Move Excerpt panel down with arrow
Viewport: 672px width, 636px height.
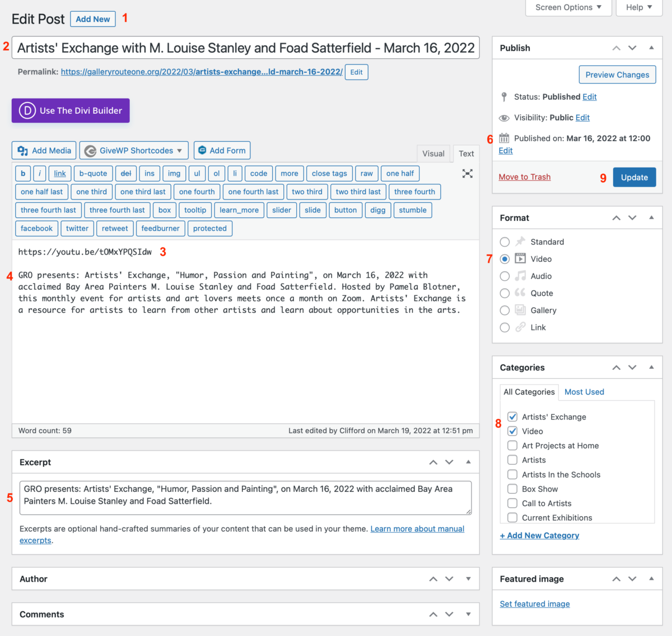(449, 462)
